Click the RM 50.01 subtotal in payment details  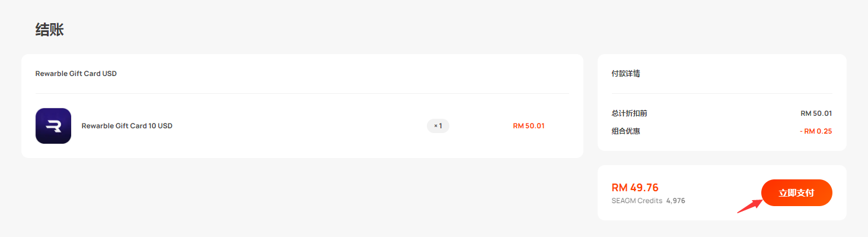click(x=816, y=113)
